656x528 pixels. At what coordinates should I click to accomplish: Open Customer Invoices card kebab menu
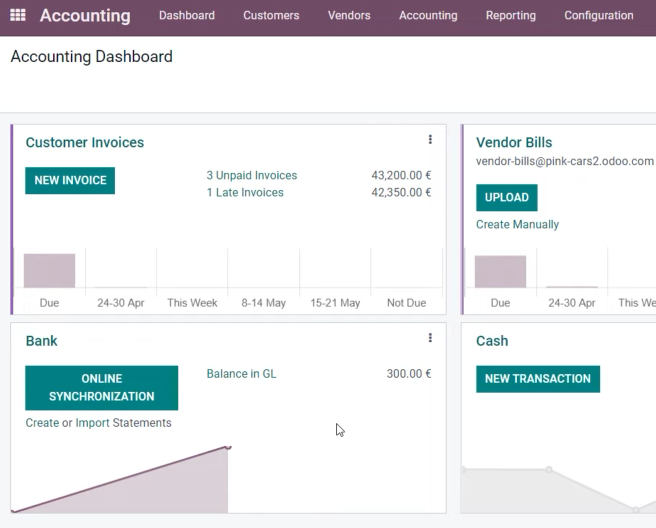click(430, 139)
